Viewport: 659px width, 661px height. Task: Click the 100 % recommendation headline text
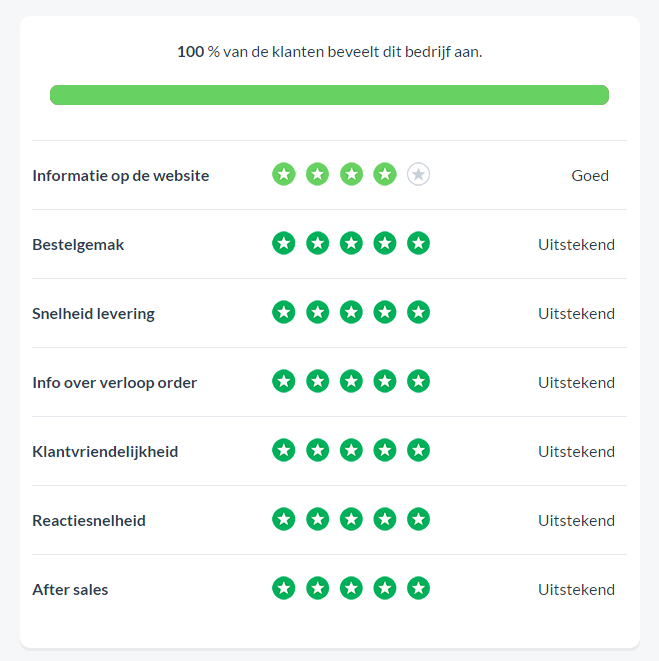pyautogui.click(x=329, y=52)
